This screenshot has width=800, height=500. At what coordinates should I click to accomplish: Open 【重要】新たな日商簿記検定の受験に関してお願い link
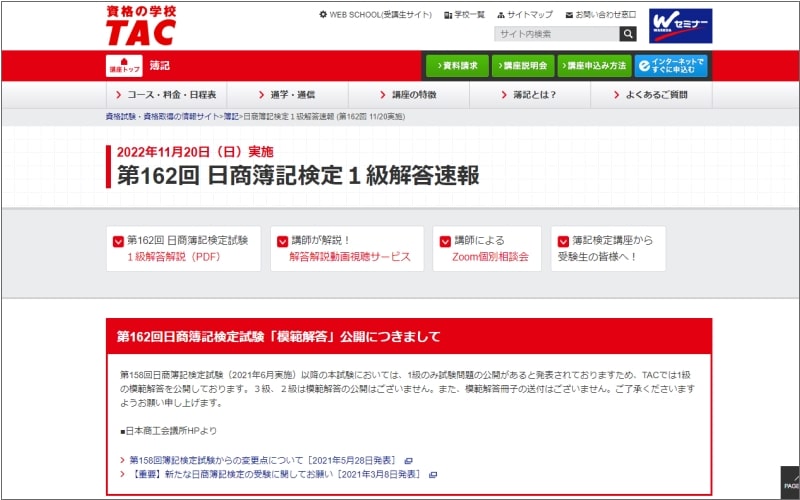[x=275, y=475]
